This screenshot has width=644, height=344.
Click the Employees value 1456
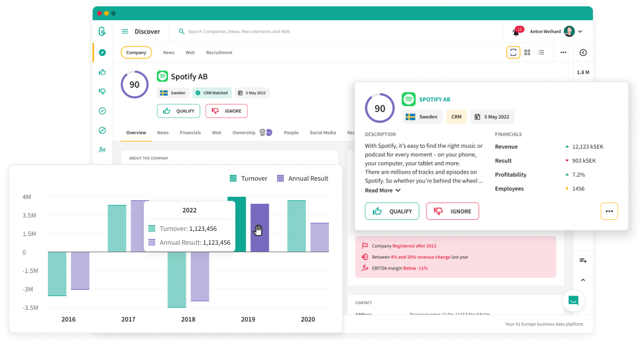pos(578,189)
